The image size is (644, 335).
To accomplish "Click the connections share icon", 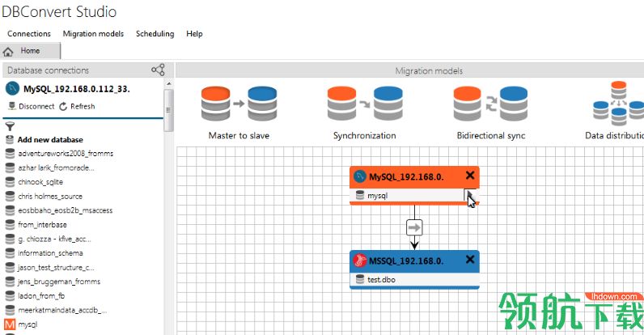I will pyautogui.click(x=158, y=70).
